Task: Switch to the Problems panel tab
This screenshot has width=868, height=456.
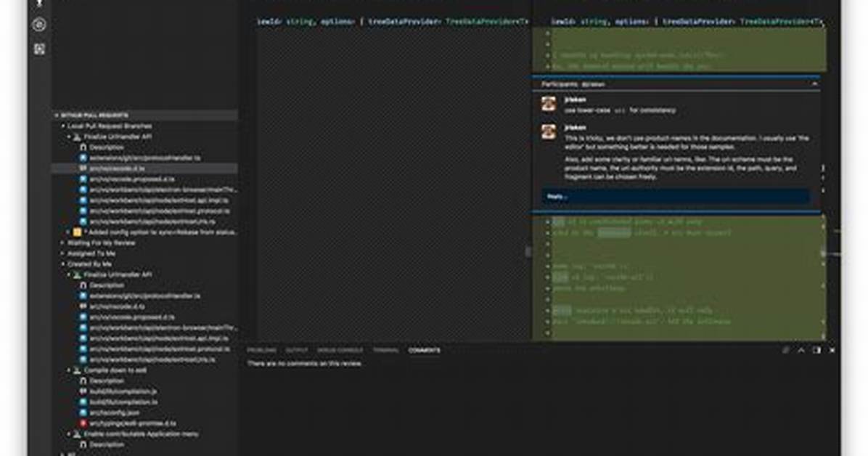Action: coord(261,350)
